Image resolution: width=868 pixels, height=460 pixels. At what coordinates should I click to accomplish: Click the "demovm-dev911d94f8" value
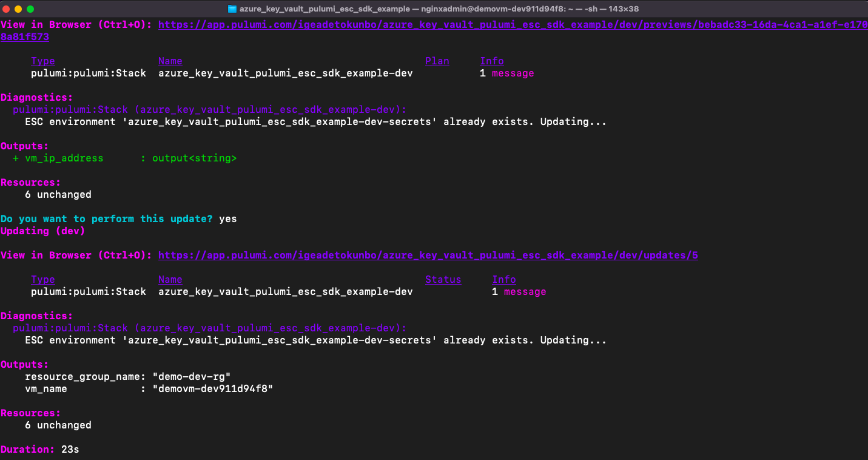(213, 389)
